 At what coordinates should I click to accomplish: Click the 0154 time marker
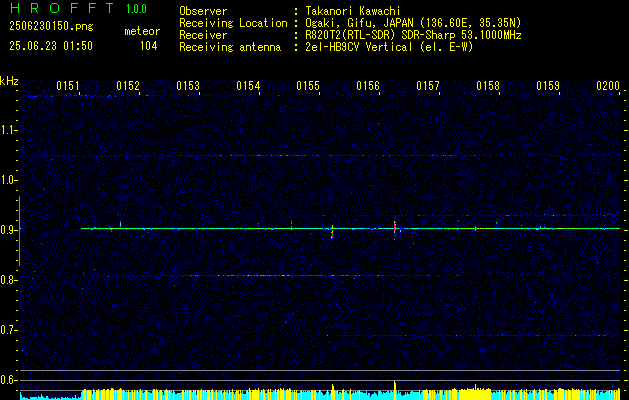click(x=248, y=86)
